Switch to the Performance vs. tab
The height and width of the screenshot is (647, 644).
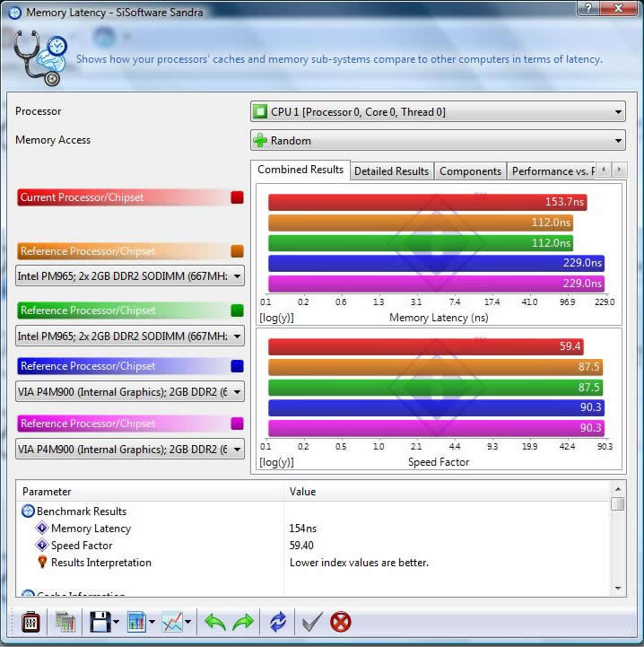pos(552,171)
